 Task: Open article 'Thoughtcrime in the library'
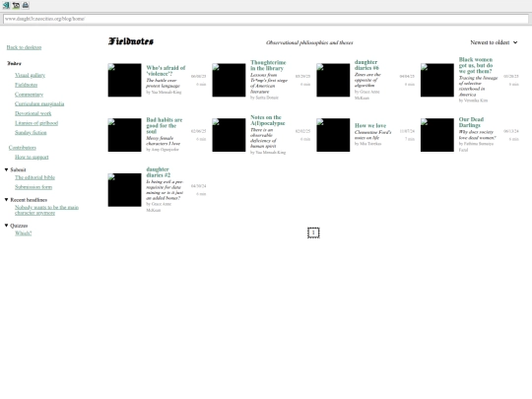(x=268, y=65)
